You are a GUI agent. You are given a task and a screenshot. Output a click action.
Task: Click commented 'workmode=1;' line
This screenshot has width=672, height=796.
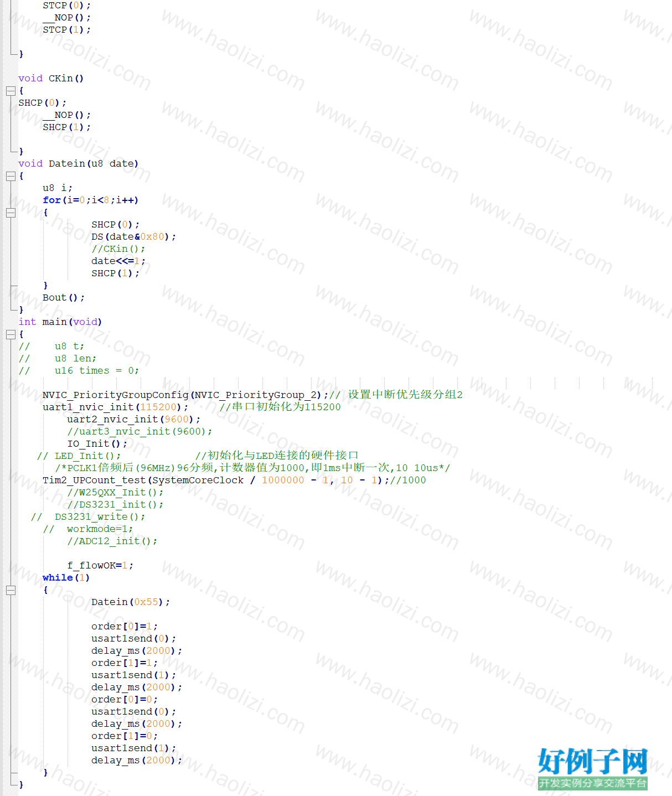[x=88, y=529]
